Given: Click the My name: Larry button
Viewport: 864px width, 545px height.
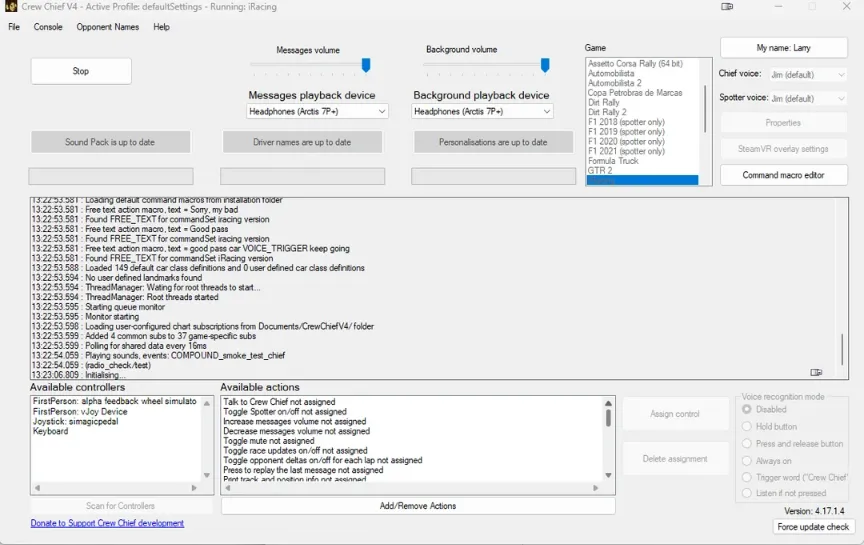Looking at the screenshot, I should coord(784,48).
